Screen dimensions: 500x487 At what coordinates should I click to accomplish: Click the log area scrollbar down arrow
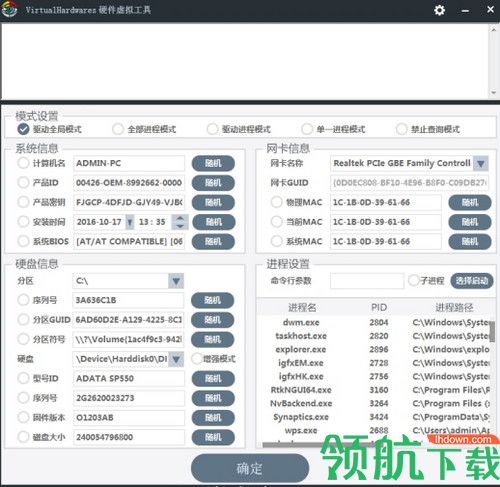click(494, 93)
